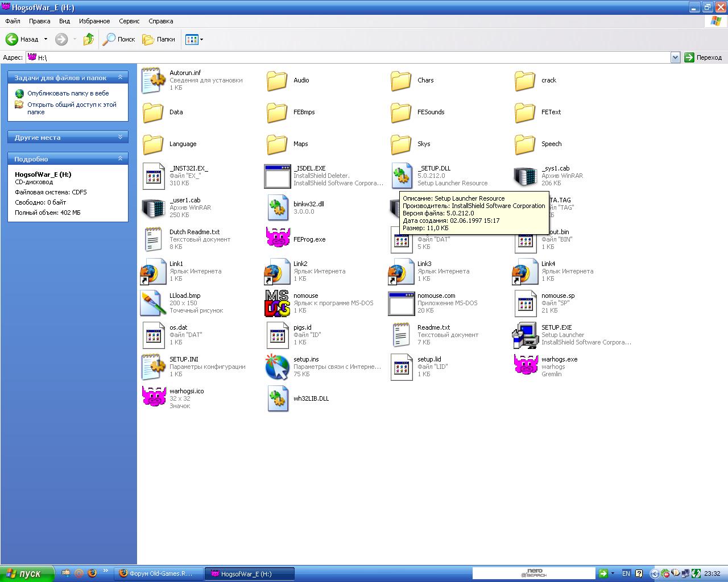This screenshot has width=728, height=582.
Task: Select the nomouse.com application icon
Action: pyautogui.click(x=401, y=303)
